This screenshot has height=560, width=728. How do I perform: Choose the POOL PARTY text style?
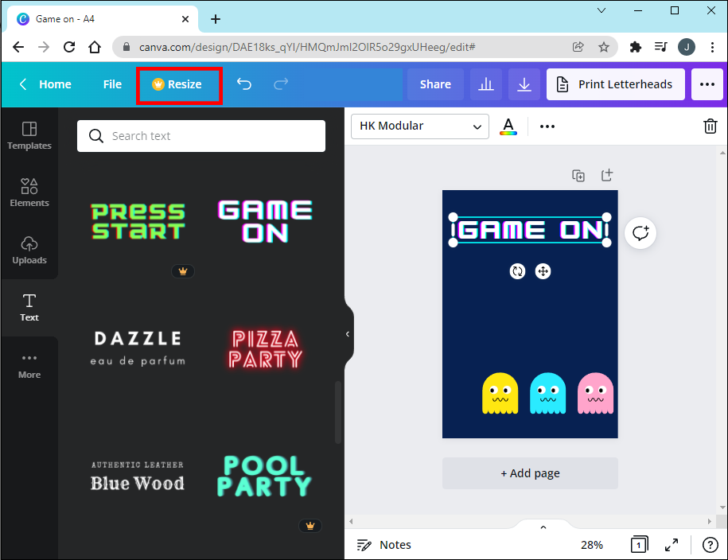(x=264, y=476)
